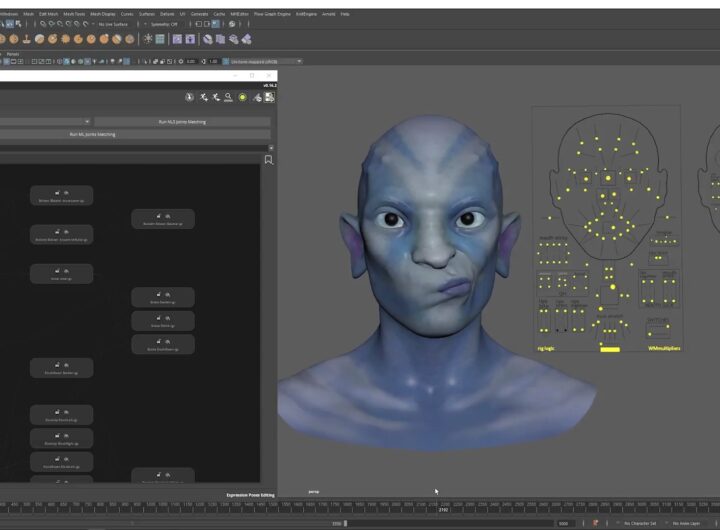The image size is (720, 530).
Task: Open the No Live Surface dropdown
Action: click(112, 23)
